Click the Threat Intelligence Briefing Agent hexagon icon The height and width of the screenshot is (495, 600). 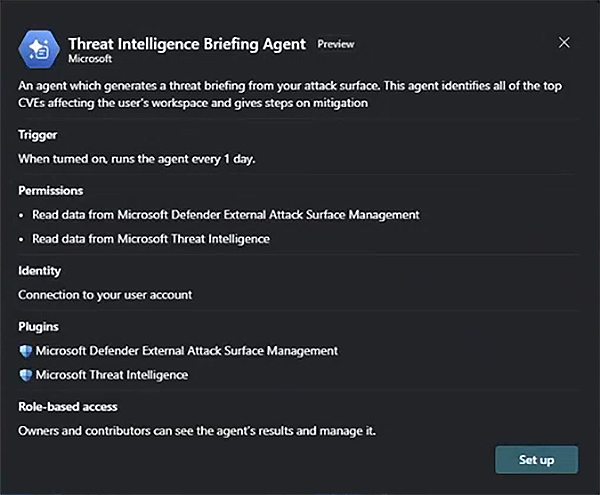[x=39, y=49]
